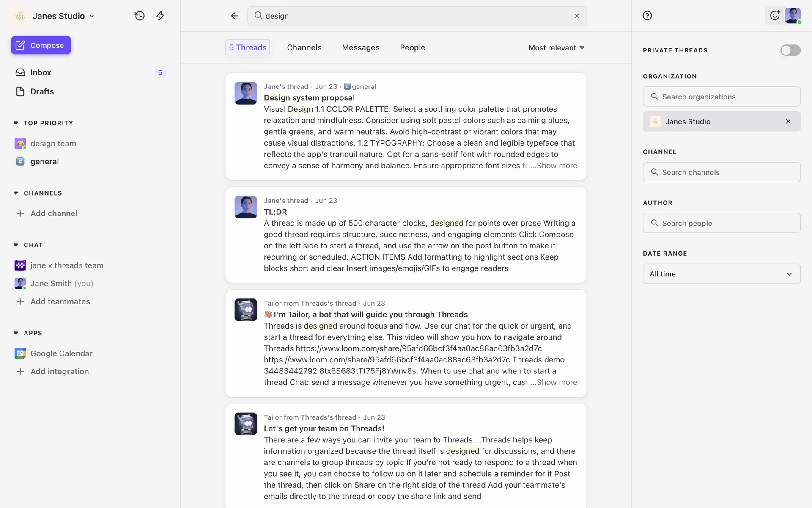Click the Compose button
Viewport: 812px width, 508px height.
(x=41, y=45)
